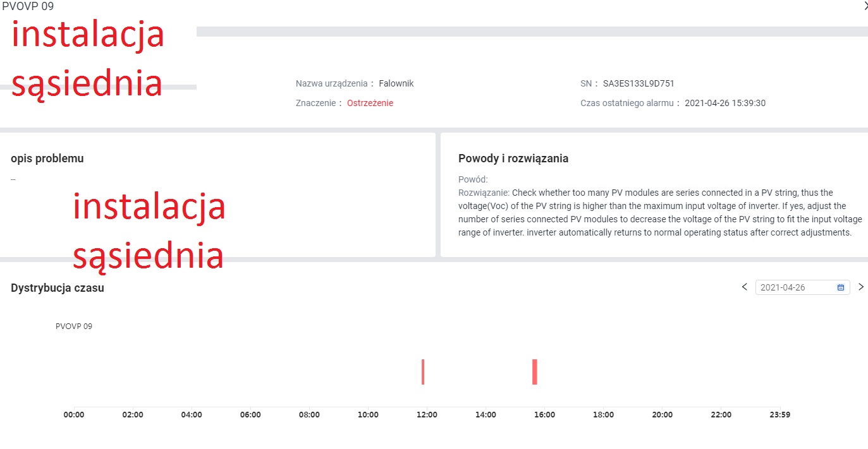This screenshot has height=449, width=868.
Task: Click device name value Falownik
Action: (396, 83)
